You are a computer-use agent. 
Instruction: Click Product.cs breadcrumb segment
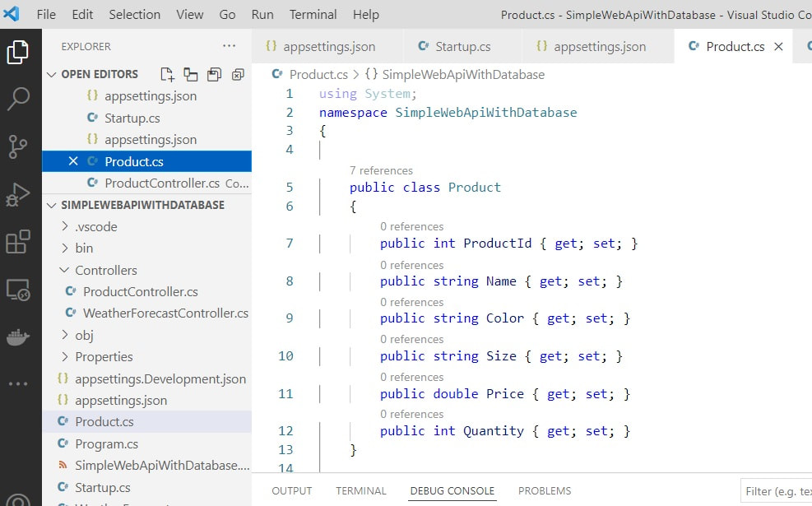318,75
